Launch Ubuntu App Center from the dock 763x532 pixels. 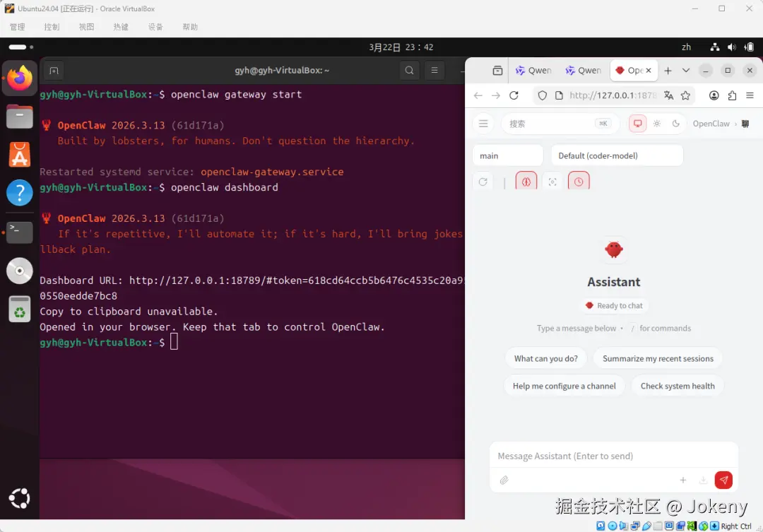pyautogui.click(x=20, y=155)
